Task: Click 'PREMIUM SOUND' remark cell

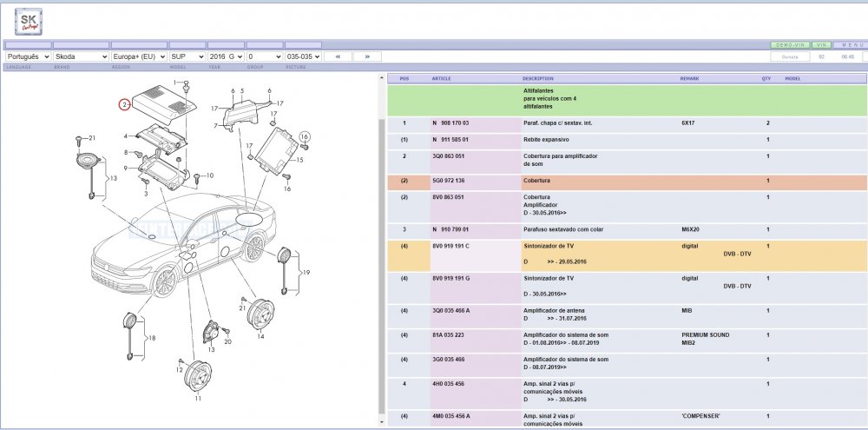Action: [x=705, y=335]
